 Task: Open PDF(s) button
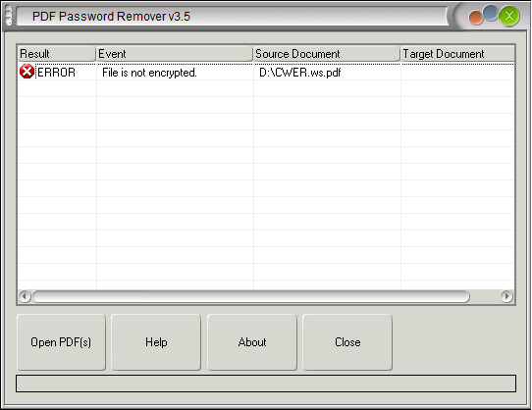(x=61, y=342)
